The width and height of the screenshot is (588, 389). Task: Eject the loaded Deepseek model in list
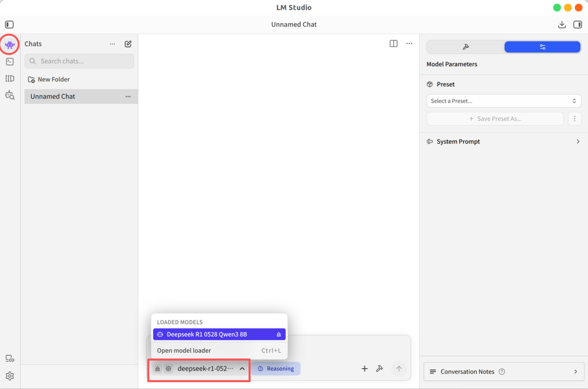(279, 334)
